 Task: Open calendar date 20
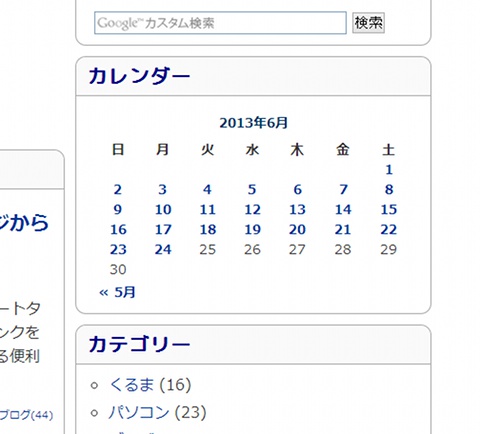click(x=297, y=230)
